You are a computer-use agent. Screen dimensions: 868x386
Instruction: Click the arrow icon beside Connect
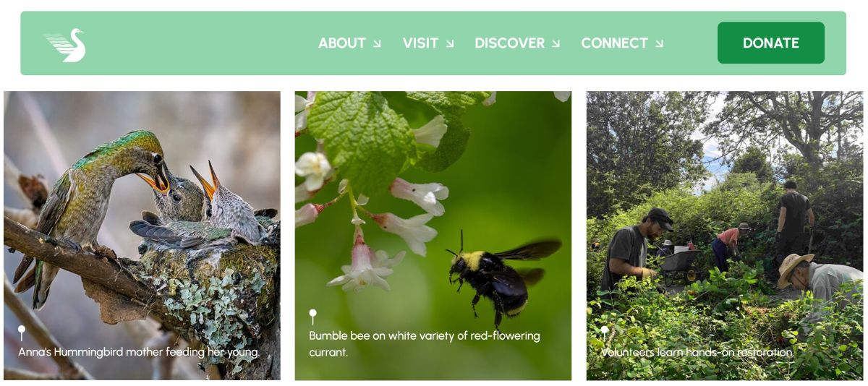click(659, 44)
